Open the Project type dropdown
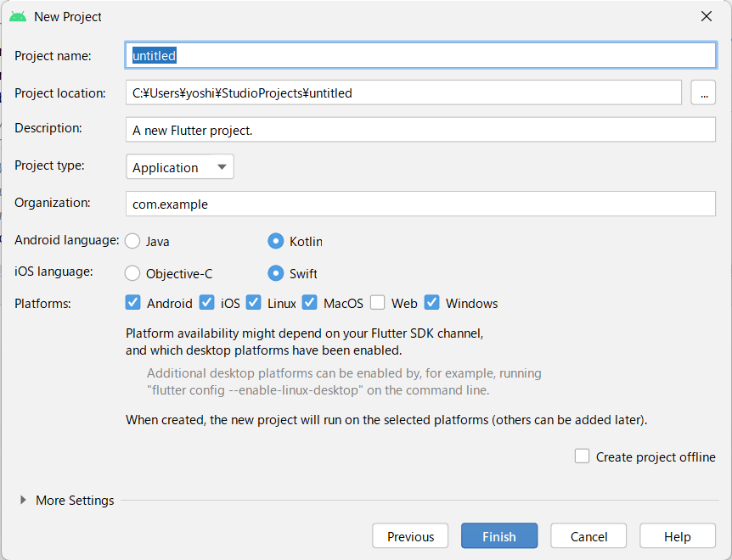Image resolution: width=732 pixels, height=560 pixels. 180,167
